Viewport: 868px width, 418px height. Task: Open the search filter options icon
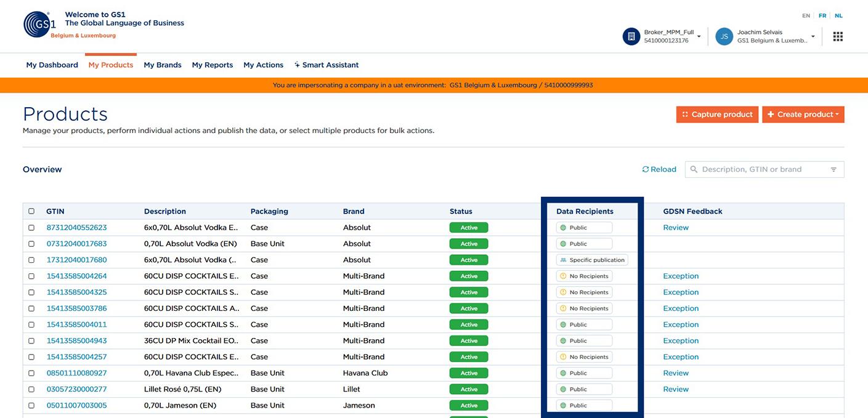coord(834,169)
